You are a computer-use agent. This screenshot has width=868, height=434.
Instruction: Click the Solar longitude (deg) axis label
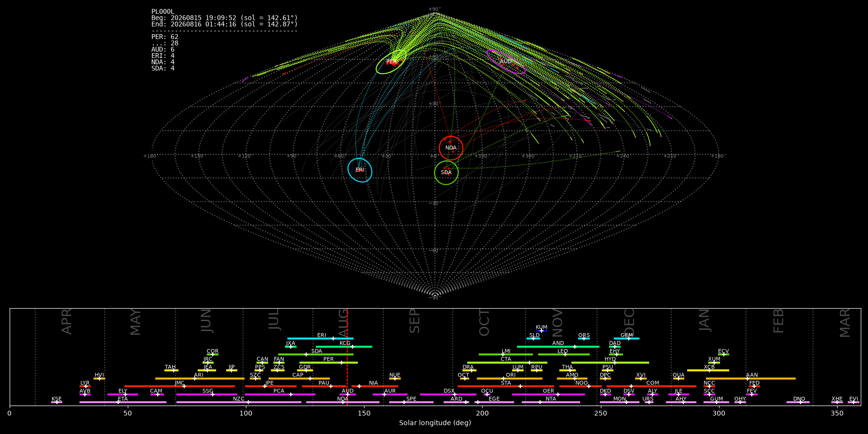(435, 423)
